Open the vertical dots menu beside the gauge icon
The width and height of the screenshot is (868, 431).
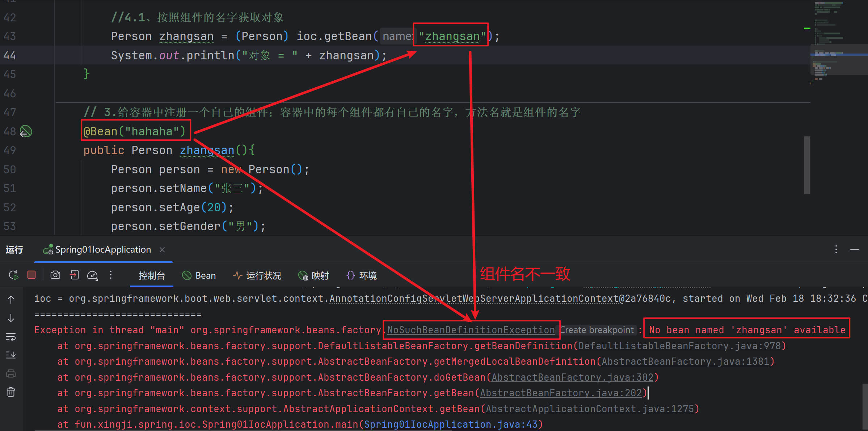coord(111,275)
